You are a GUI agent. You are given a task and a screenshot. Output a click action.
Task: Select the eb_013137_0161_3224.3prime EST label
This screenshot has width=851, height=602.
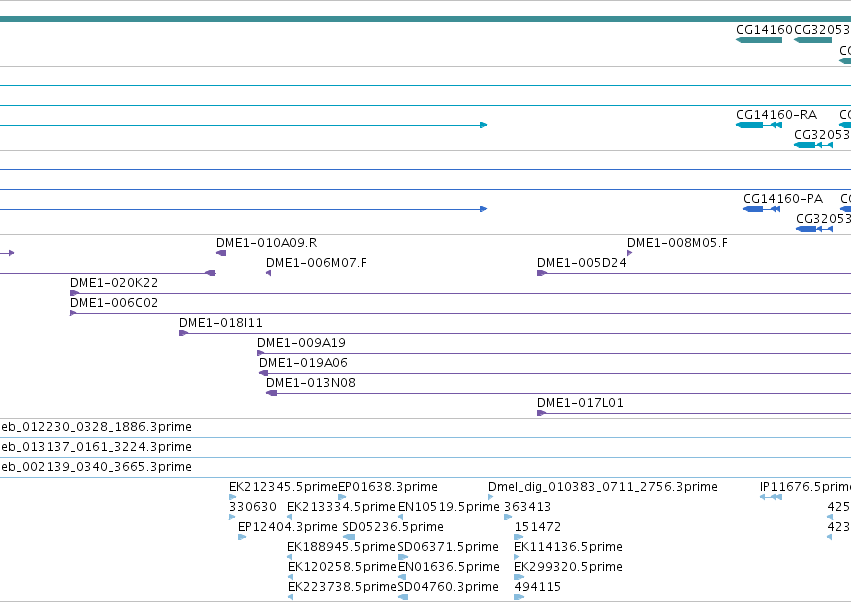[x=96, y=447]
